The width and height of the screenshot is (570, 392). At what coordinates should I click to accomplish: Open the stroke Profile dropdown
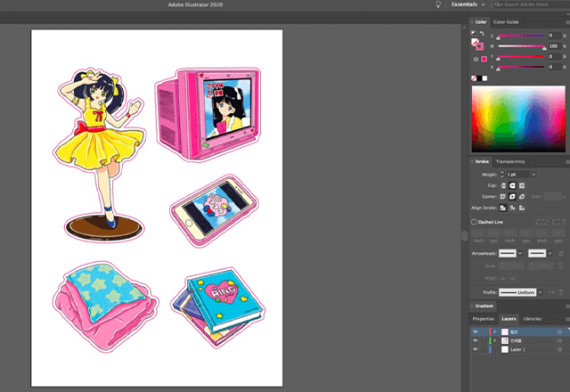pos(541,292)
